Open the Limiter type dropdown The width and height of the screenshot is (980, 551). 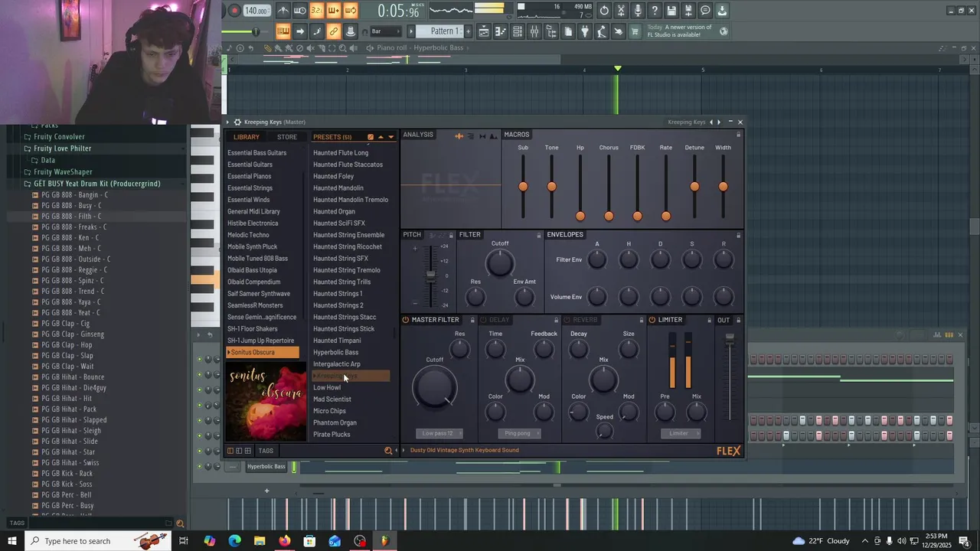click(x=679, y=433)
